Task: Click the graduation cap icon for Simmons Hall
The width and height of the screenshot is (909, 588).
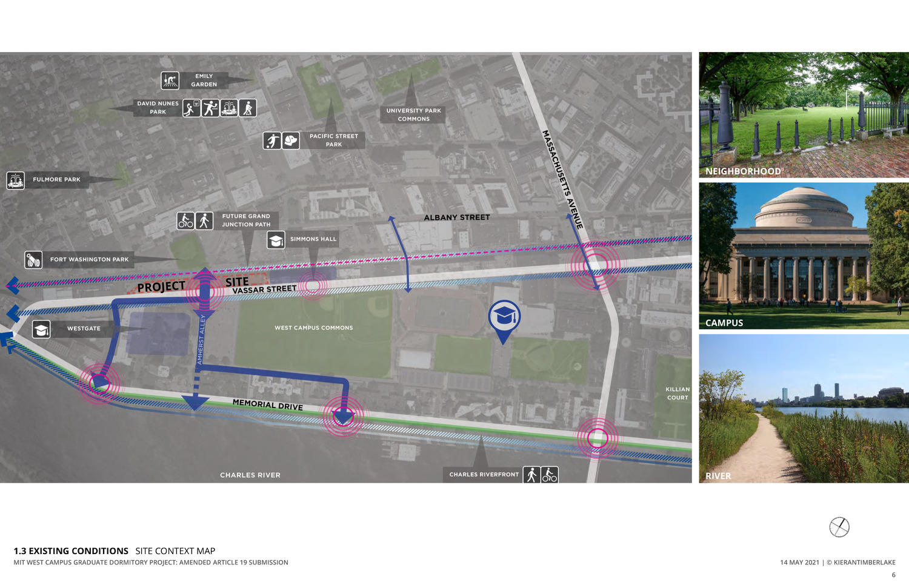Action: coord(276,240)
